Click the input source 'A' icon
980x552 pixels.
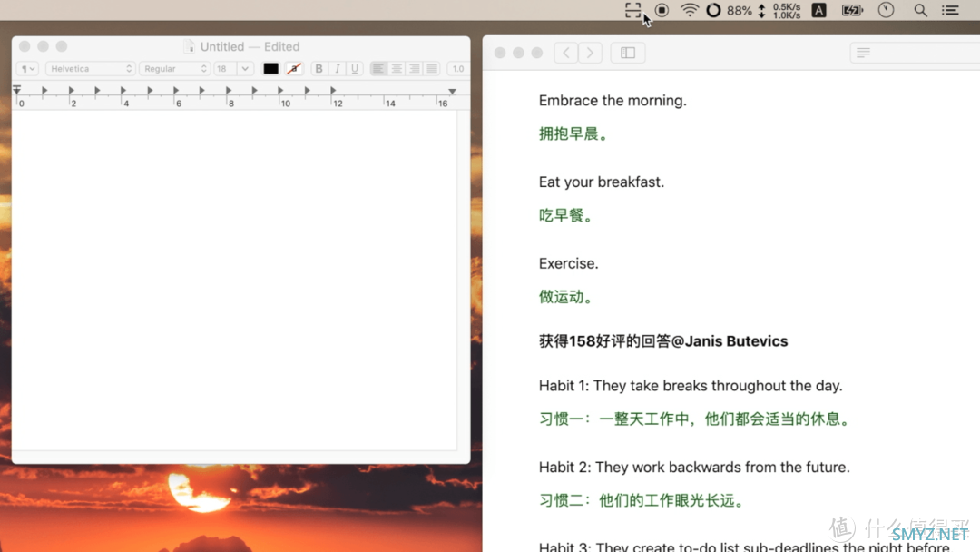coord(818,10)
